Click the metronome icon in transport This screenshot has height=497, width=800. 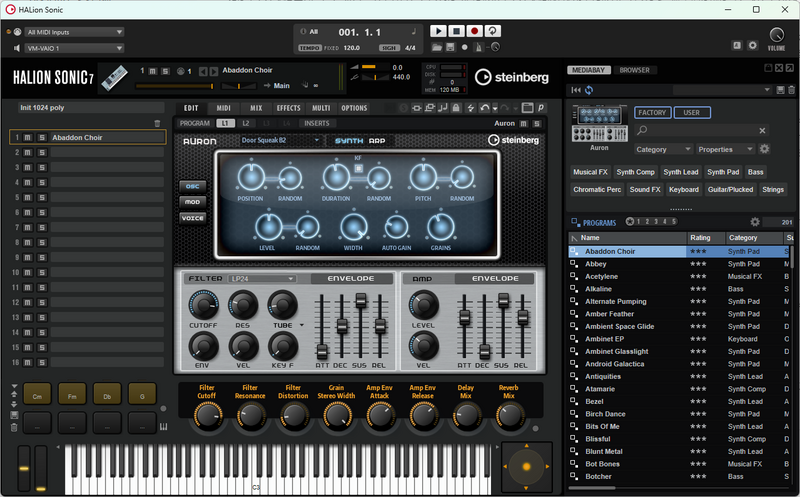tap(478, 47)
